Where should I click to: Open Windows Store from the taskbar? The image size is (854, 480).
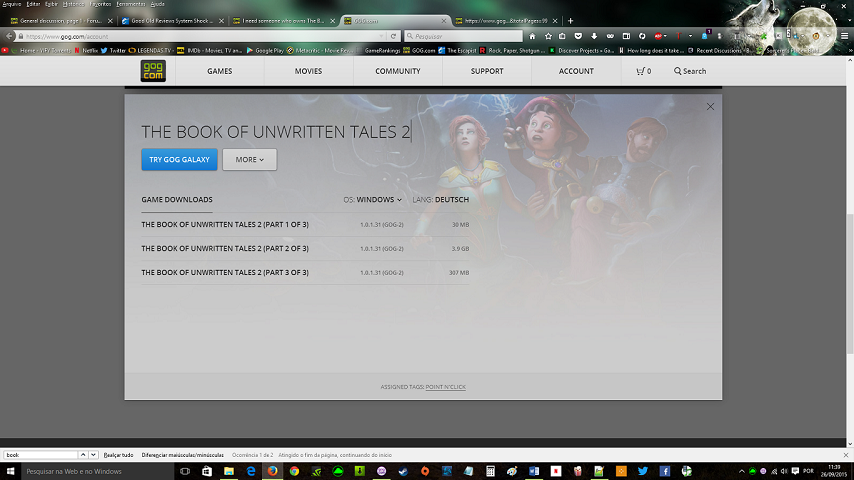click(x=207, y=471)
